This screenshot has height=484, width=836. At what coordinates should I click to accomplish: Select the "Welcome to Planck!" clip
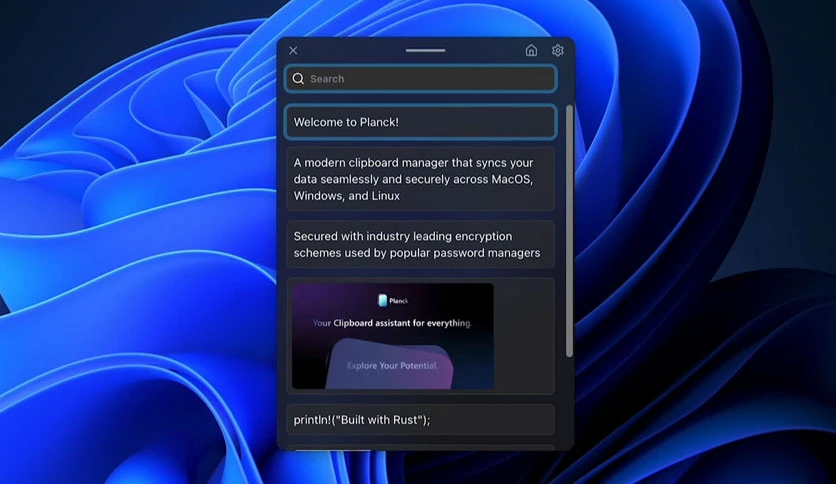point(421,122)
